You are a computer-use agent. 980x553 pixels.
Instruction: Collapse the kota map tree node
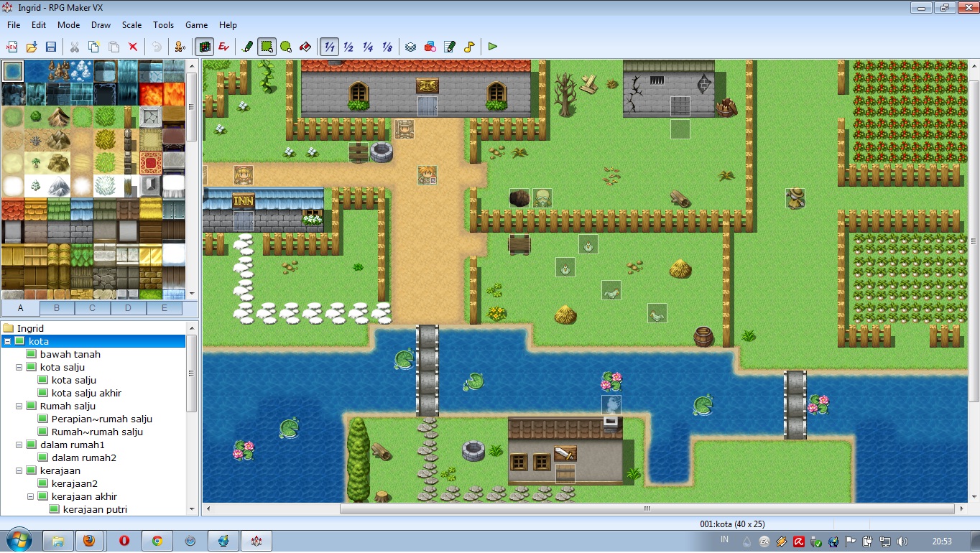click(8, 341)
